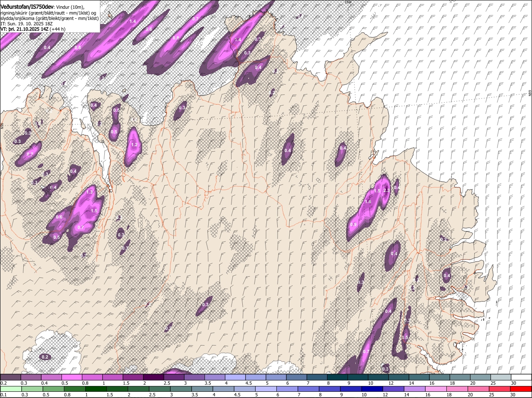532x398 pixels.
Task: Click the Veðurstofan/IS750dev title text
Action: coord(27,6)
